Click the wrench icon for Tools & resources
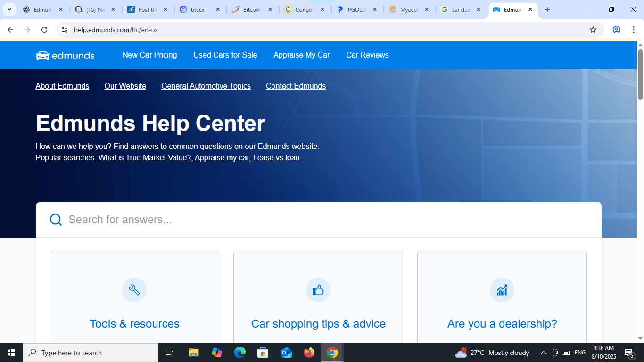This screenshot has width=644, height=362. pyautogui.click(x=134, y=290)
